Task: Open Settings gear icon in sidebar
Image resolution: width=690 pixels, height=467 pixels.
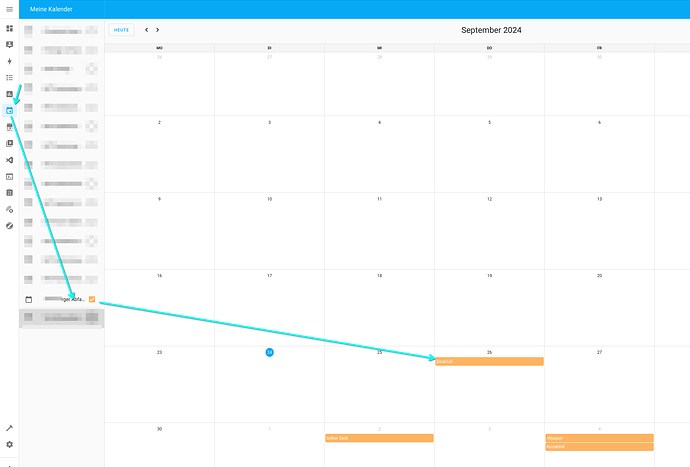Action: 9,444
